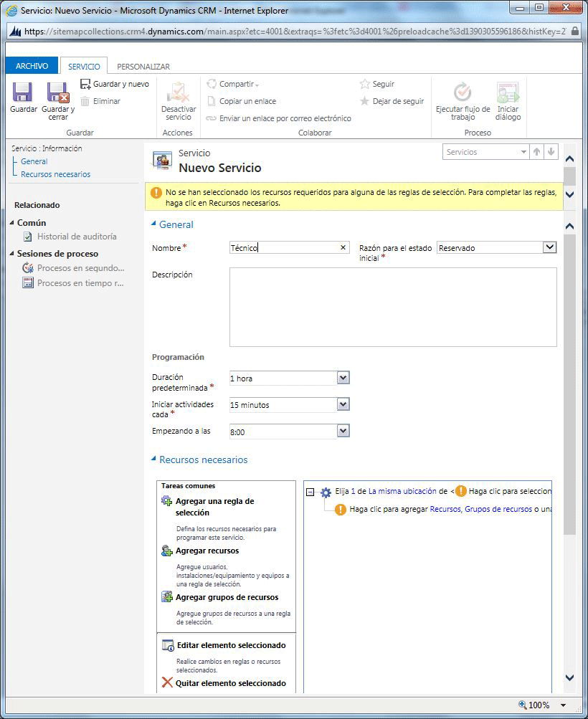Collapse the selection rule tree node
This screenshot has width=588, height=719.
click(310, 492)
